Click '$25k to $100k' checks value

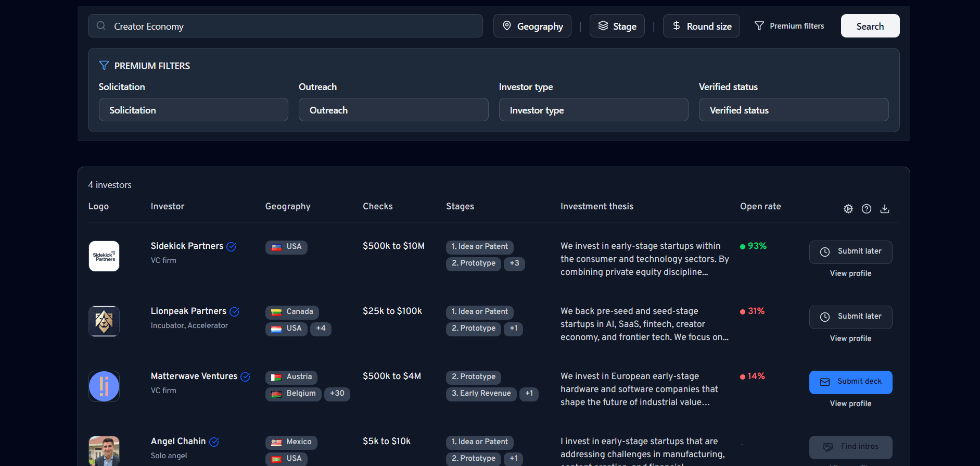point(392,311)
